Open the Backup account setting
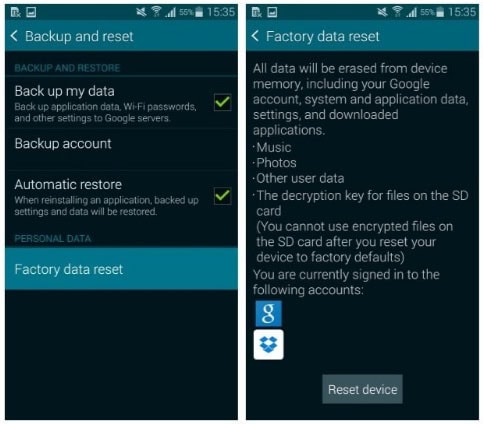 pos(121,149)
